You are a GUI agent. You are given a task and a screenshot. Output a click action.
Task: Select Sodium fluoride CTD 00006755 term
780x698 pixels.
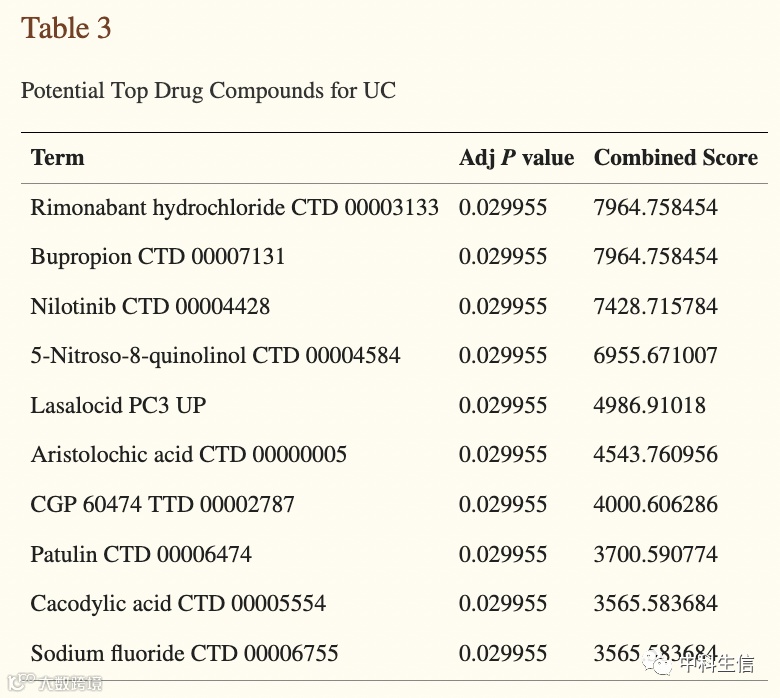184,654
